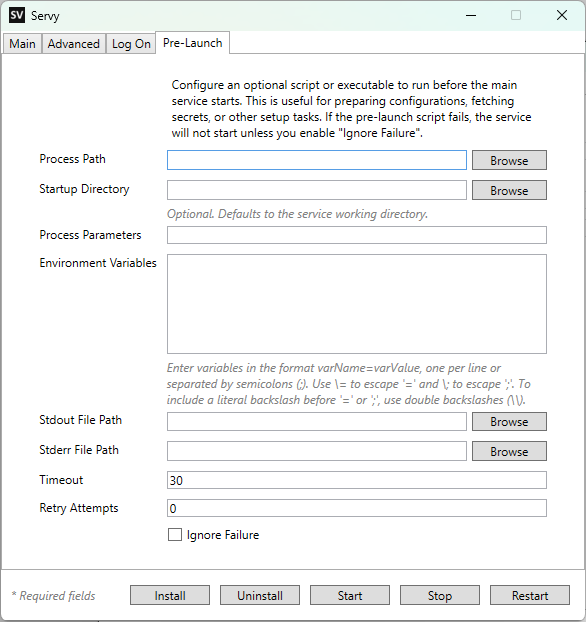
Task: Click the Retry Attempts field
Action: coord(357,508)
